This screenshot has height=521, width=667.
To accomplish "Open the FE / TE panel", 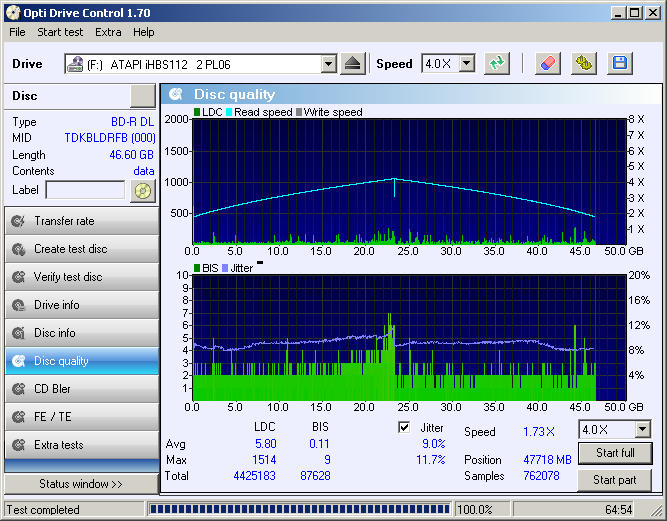I will tap(82, 417).
